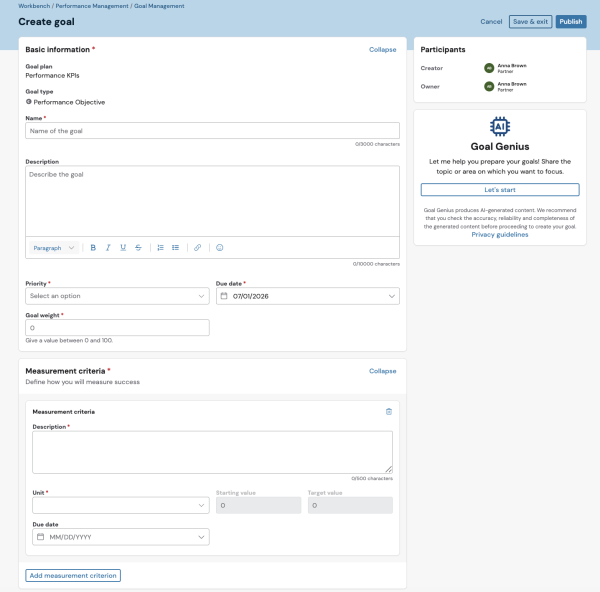Open the Unit dropdown in measurement criteria
This screenshot has height=592, width=600.
click(x=121, y=505)
